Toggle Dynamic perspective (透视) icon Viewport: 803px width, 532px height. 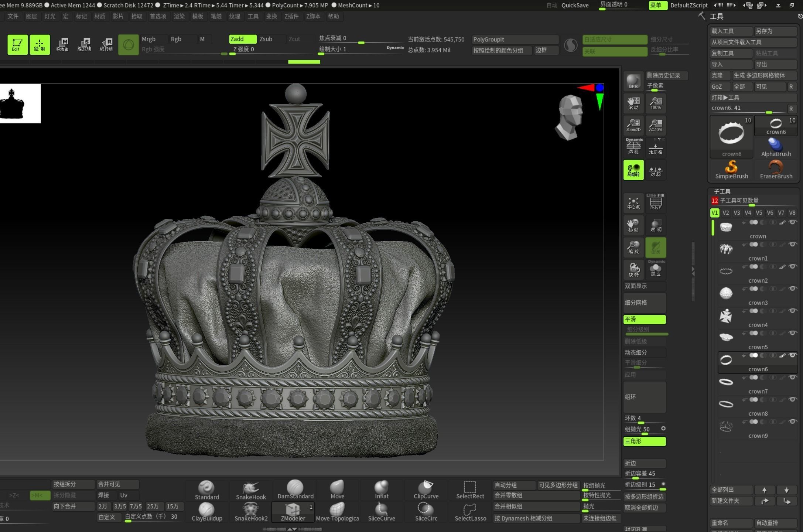click(633, 146)
